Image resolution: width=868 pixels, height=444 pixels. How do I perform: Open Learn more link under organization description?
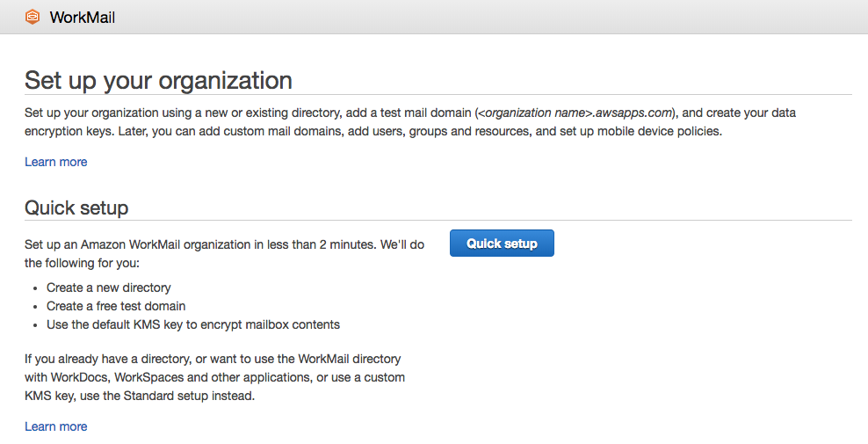coord(56,162)
